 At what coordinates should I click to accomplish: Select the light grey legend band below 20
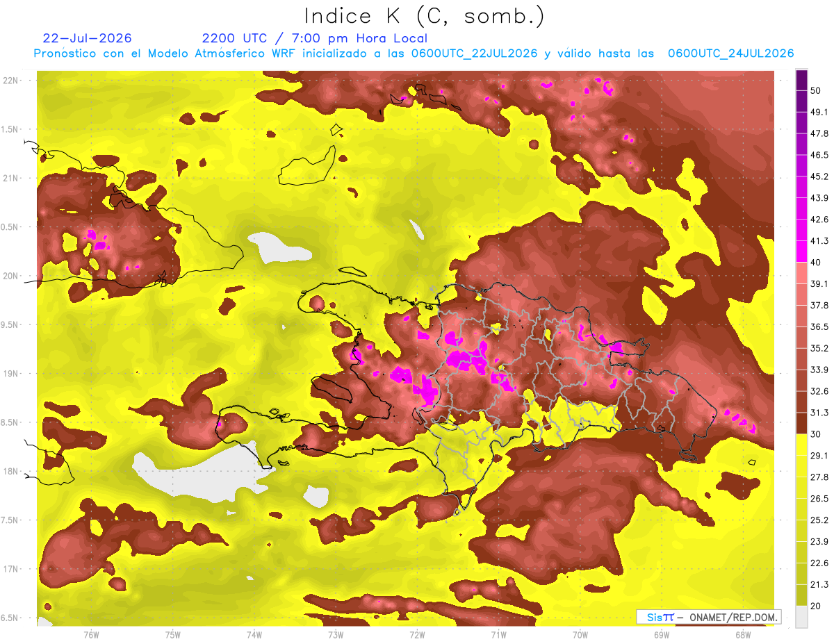pyautogui.click(x=801, y=617)
